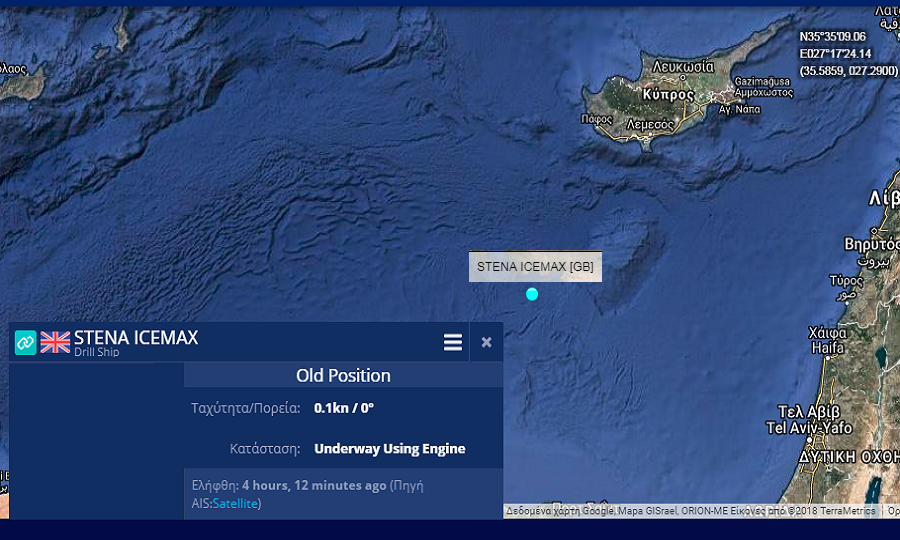The width and height of the screenshot is (900, 540).
Task: Click the Κύπρος country label
Action: tap(669, 94)
